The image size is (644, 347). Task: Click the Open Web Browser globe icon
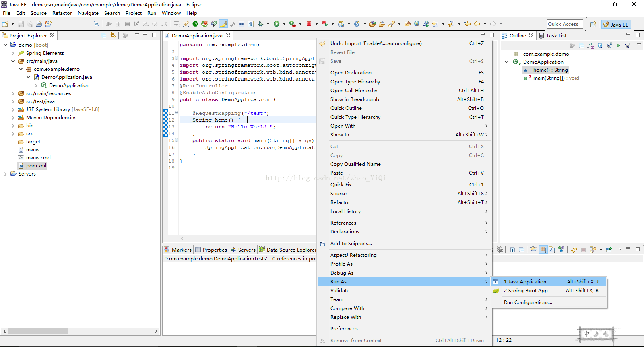[417, 24]
